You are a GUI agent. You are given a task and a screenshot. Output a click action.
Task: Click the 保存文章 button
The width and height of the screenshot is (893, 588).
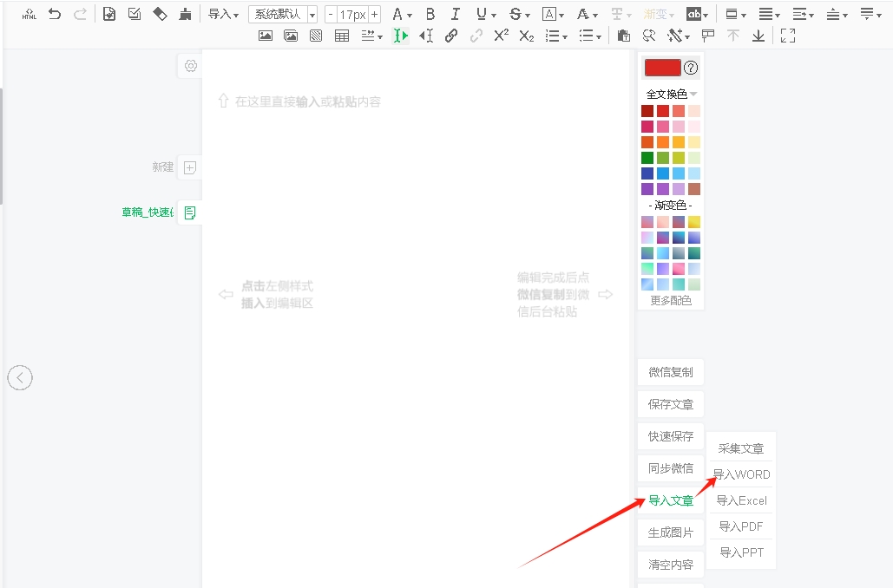(671, 404)
